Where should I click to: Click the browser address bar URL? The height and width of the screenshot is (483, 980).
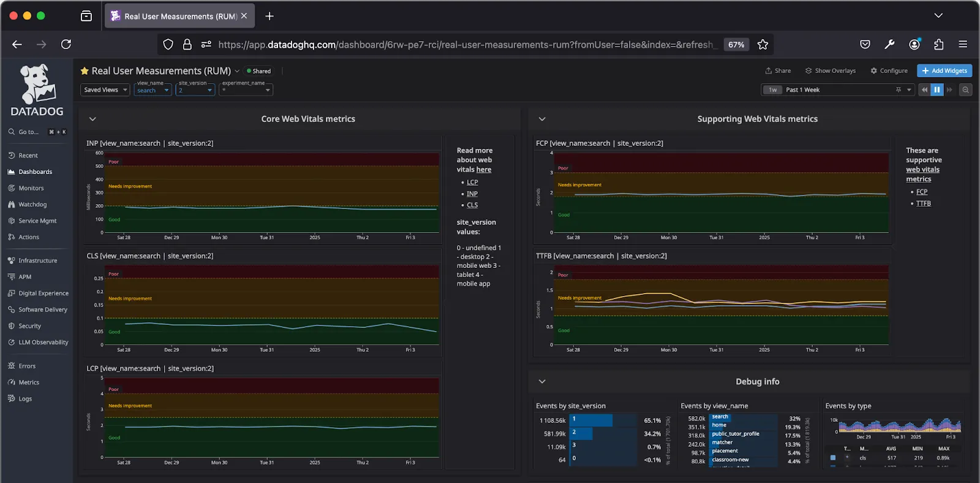(x=466, y=45)
